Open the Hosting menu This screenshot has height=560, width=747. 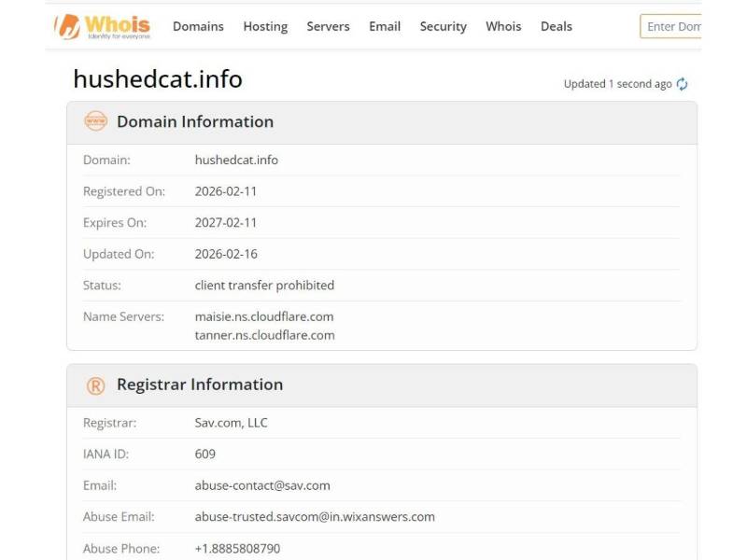pyautogui.click(x=265, y=27)
